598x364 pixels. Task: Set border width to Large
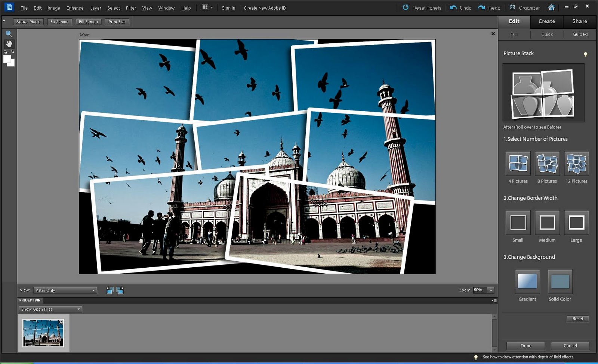coord(576,223)
